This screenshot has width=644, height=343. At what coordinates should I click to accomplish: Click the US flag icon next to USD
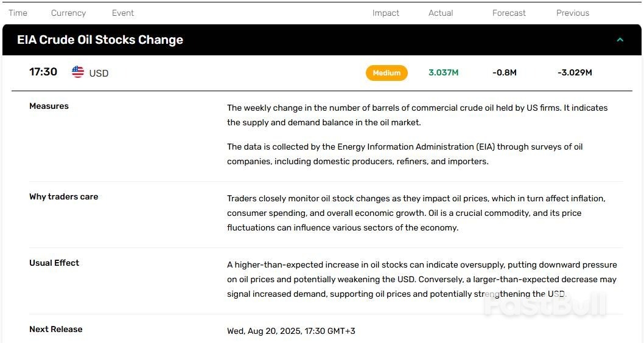coord(78,72)
